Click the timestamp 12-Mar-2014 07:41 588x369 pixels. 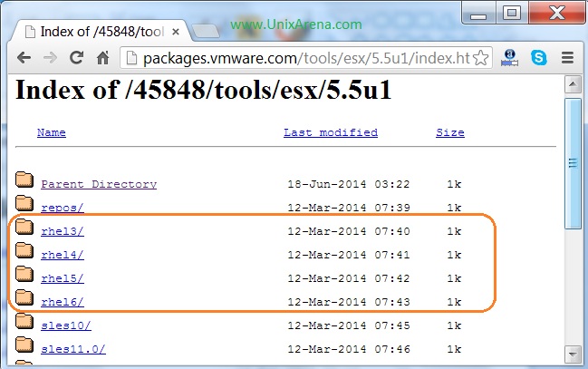click(x=349, y=255)
